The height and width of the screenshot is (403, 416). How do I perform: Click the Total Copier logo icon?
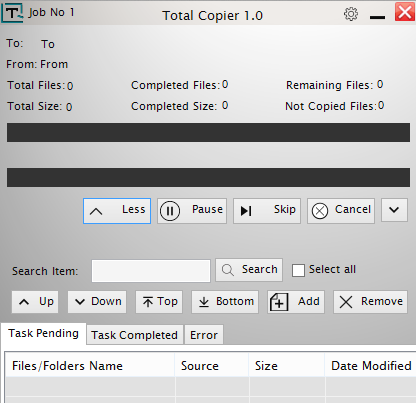[x=12, y=13]
